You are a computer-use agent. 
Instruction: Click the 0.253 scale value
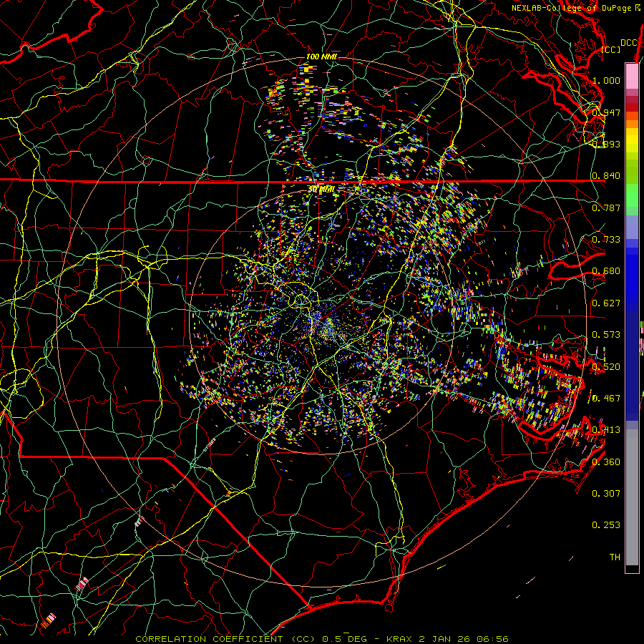tap(606, 525)
